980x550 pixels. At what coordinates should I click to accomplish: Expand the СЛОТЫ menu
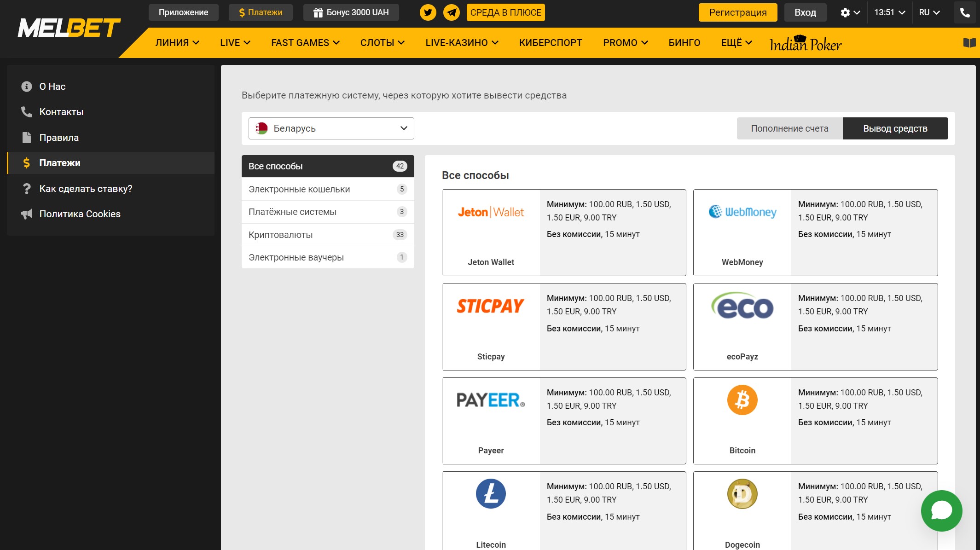point(383,43)
